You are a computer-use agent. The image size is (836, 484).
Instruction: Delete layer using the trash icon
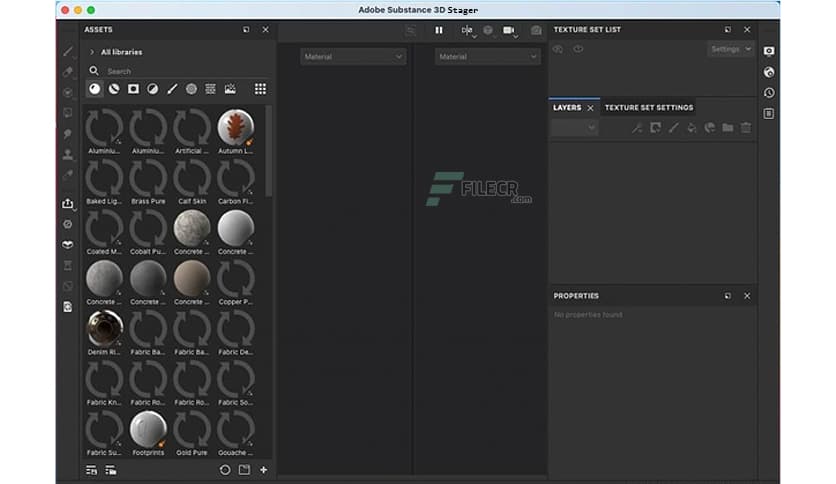(746, 127)
